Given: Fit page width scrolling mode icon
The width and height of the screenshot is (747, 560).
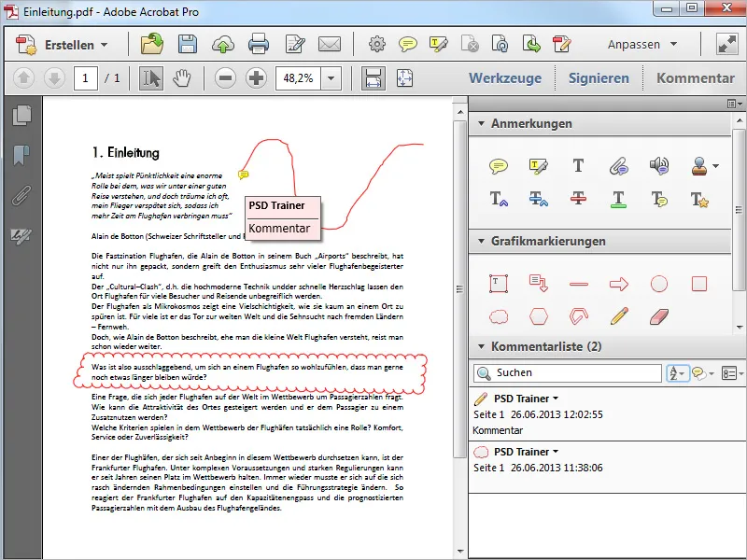Looking at the screenshot, I should (373, 78).
